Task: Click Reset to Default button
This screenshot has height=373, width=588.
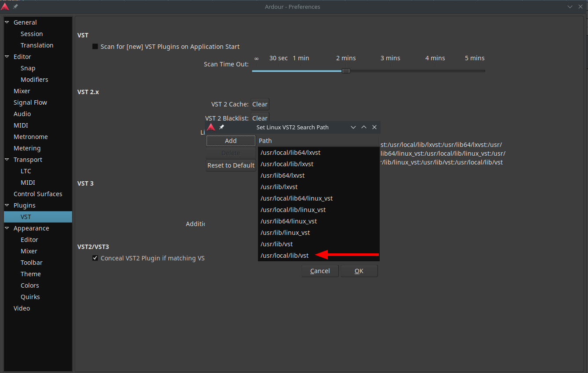Action: 231,165
